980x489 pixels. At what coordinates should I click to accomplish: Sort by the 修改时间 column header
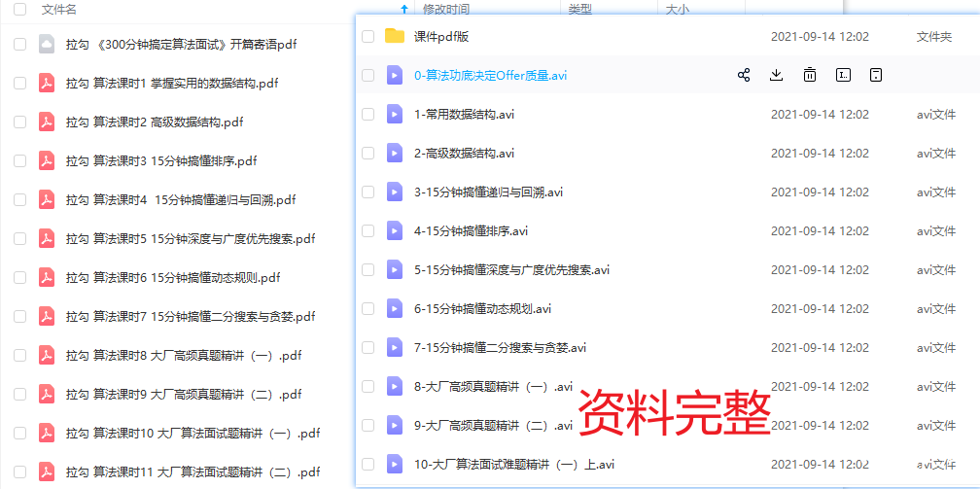(446, 9)
